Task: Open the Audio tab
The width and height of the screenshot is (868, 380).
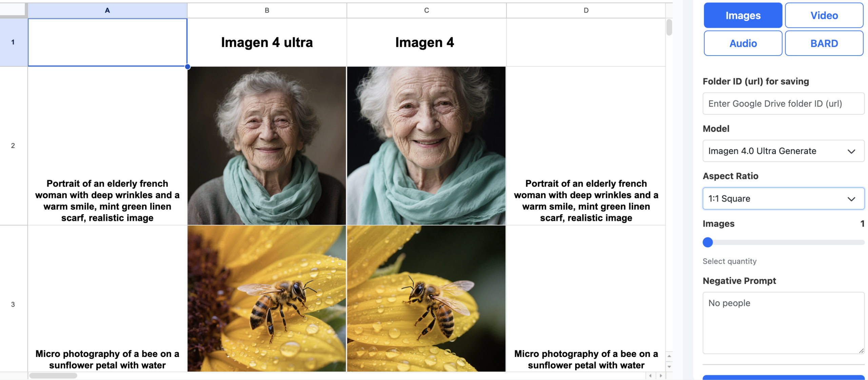Action: pyautogui.click(x=743, y=43)
